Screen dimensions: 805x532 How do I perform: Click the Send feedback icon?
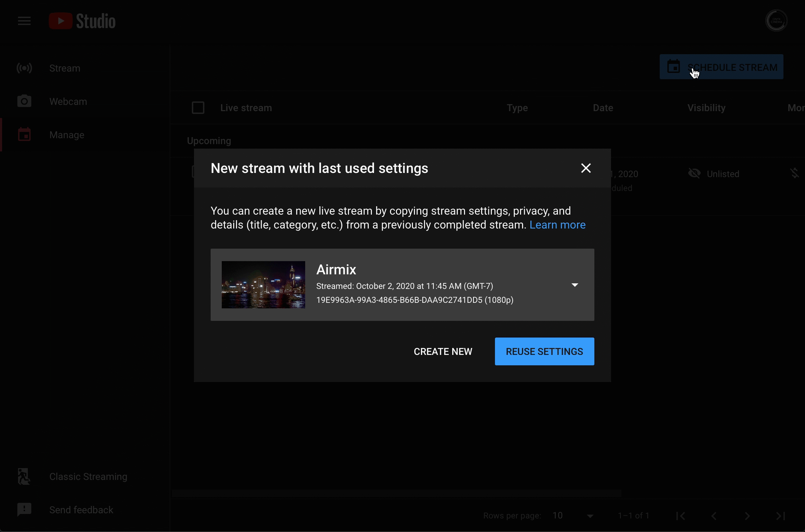tap(24, 509)
